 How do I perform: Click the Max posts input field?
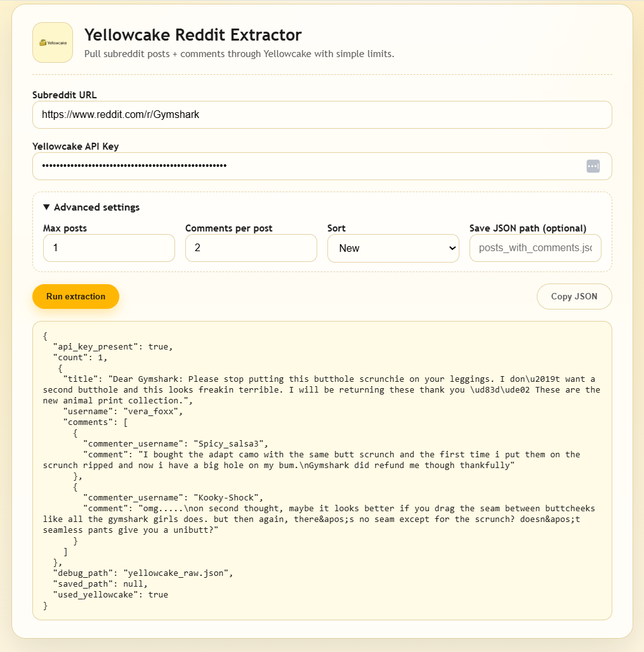point(109,248)
